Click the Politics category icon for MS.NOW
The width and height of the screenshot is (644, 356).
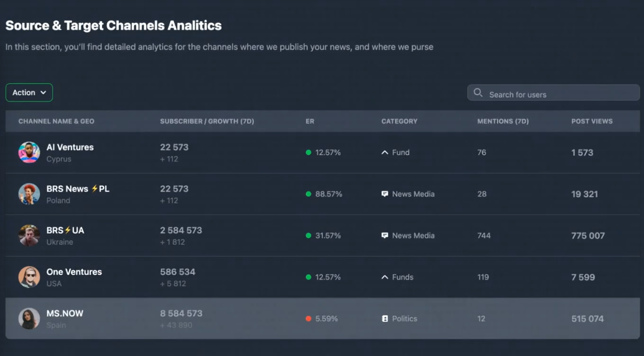[x=385, y=319]
